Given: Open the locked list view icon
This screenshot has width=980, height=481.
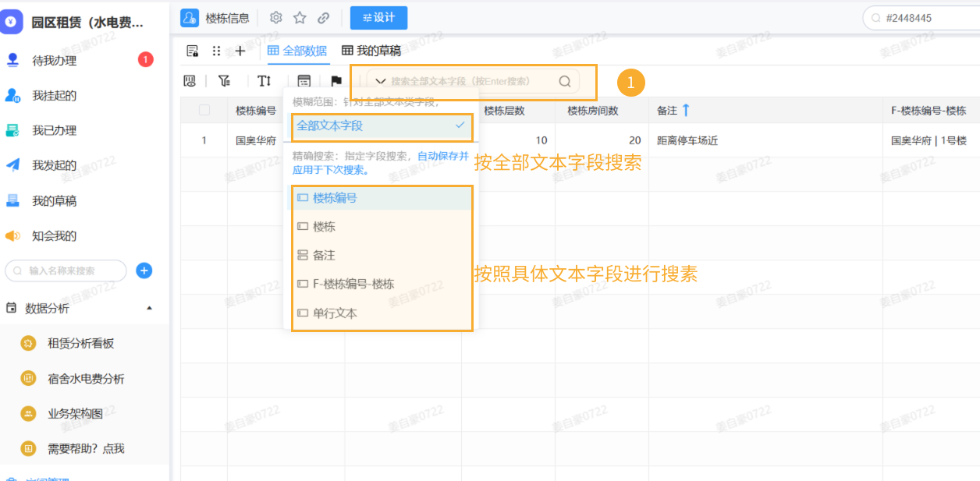Looking at the screenshot, I should click(193, 51).
